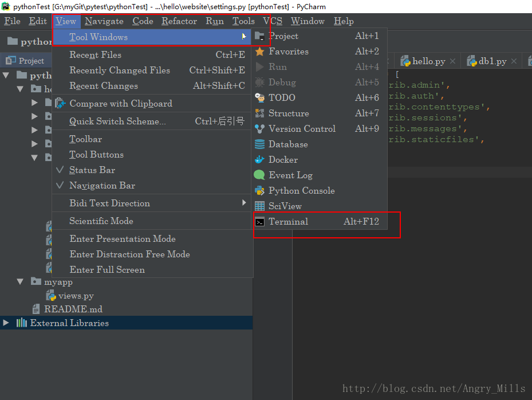Viewport: 532px width, 400px height.
Task: Click the Docker whale icon
Action: (259, 159)
